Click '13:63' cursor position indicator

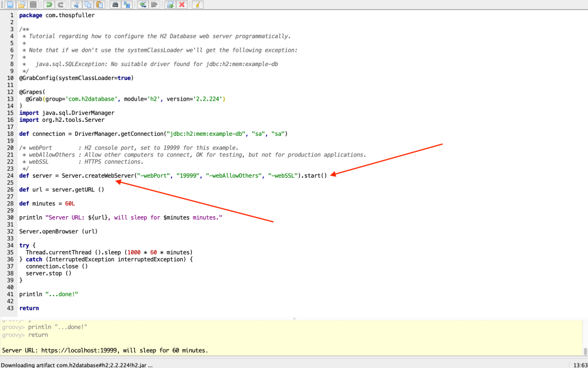(x=579, y=365)
